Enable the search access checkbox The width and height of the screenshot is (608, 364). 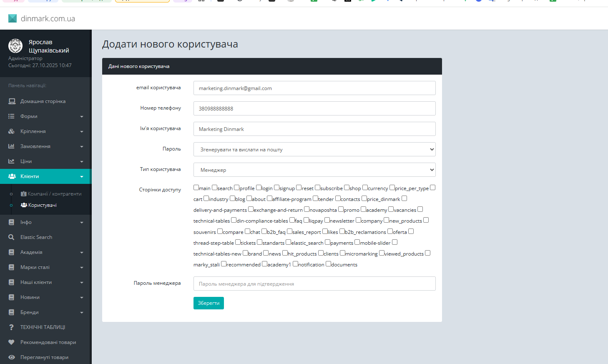tap(215, 188)
